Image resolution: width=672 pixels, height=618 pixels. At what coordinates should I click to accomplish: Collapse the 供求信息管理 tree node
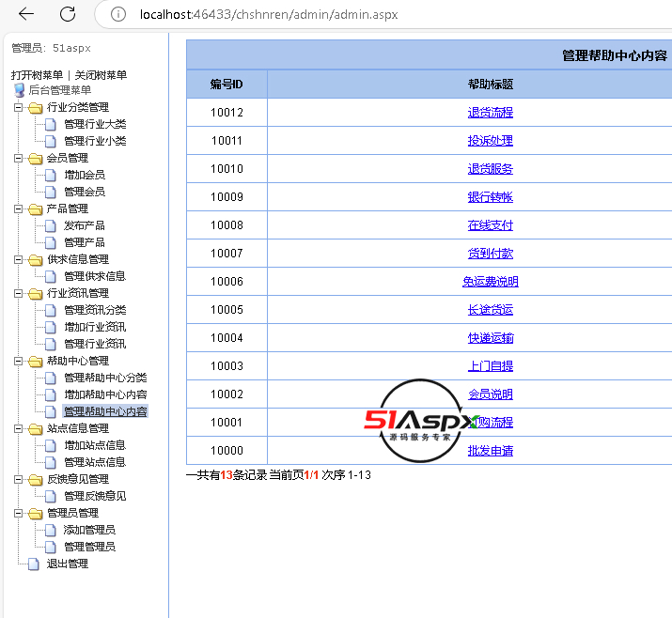[18, 259]
